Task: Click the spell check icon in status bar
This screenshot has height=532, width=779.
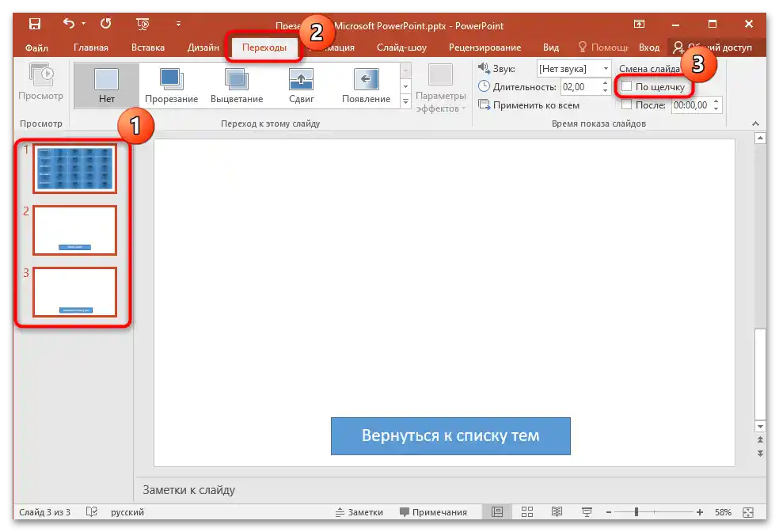Action: [91, 512]
